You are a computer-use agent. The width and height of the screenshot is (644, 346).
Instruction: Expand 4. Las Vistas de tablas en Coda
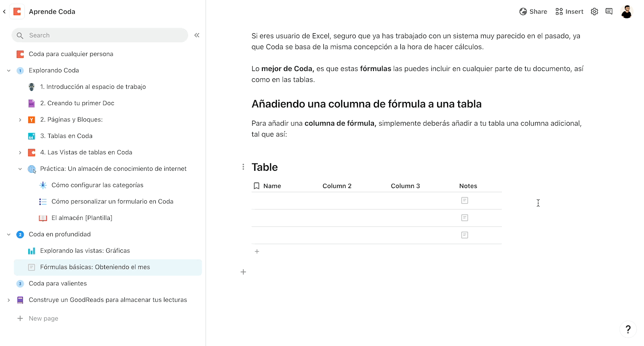20,153
